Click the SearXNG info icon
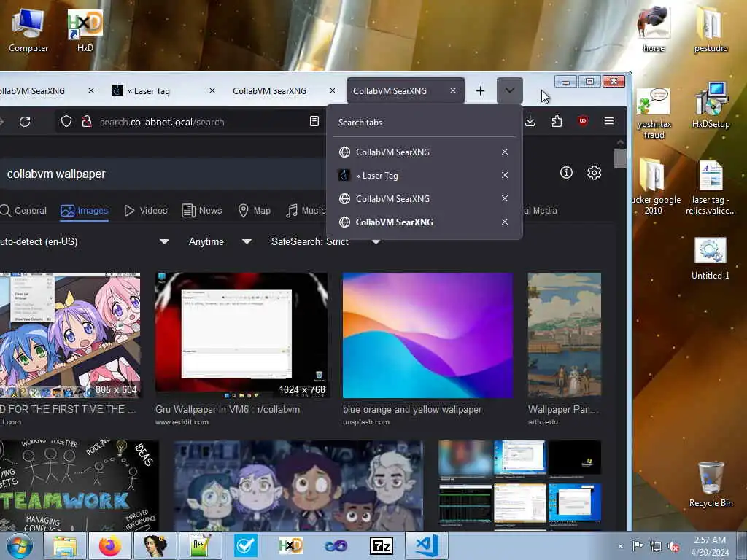The width and height of the screenshot is (747, 560). [566, 172]
